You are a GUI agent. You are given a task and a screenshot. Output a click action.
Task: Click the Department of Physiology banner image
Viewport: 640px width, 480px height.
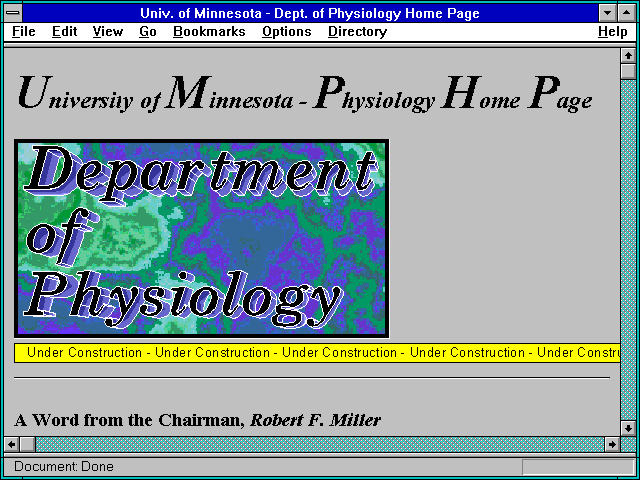202,239
